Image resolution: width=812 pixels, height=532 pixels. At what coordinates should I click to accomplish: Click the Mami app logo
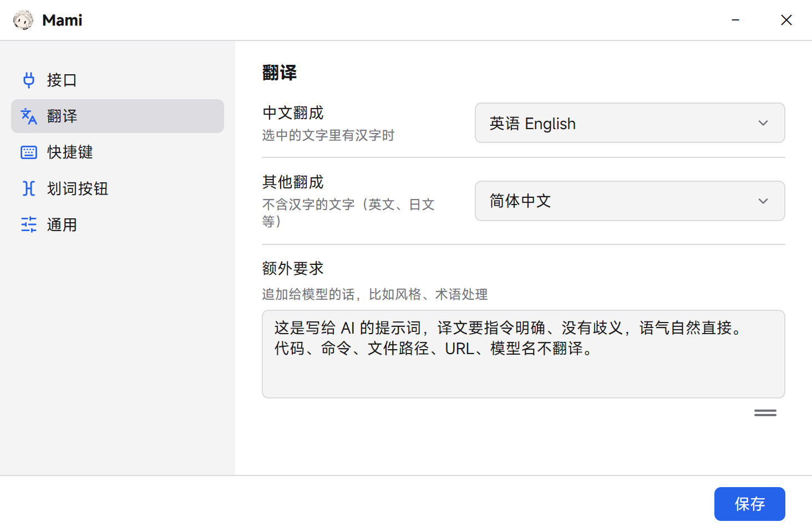coord(23,21)
